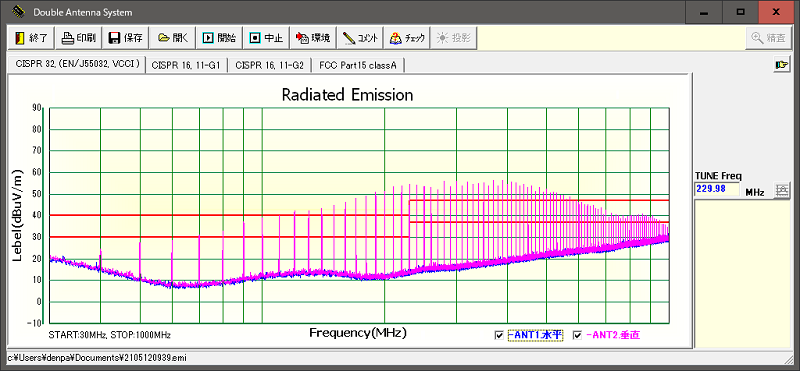Image resolution: width=800 pixels, height=371 pixels.
Task: Select the CISPR 32 (EN/J55032, VCCI) tab
Action: coord(77,64)
